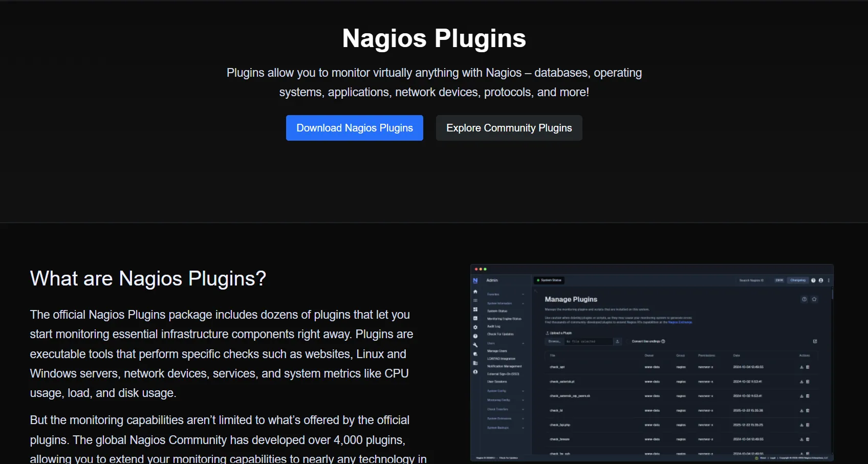
Task: Expand the Check Transfers section
Action: tap(505, 409)
